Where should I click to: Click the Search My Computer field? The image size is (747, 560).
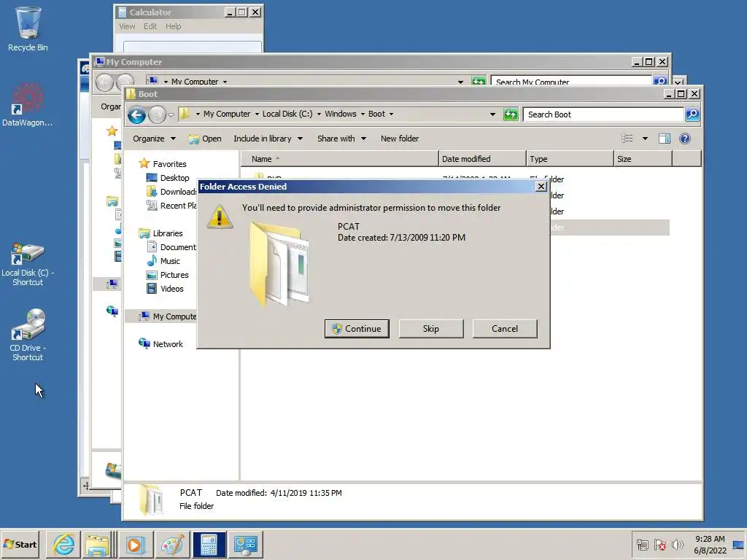(572, 82)
